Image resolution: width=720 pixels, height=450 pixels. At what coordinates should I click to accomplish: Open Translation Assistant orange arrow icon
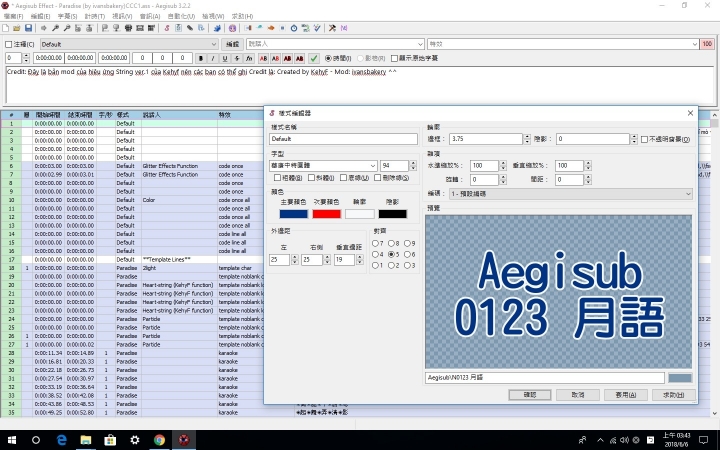pos(271,28)
